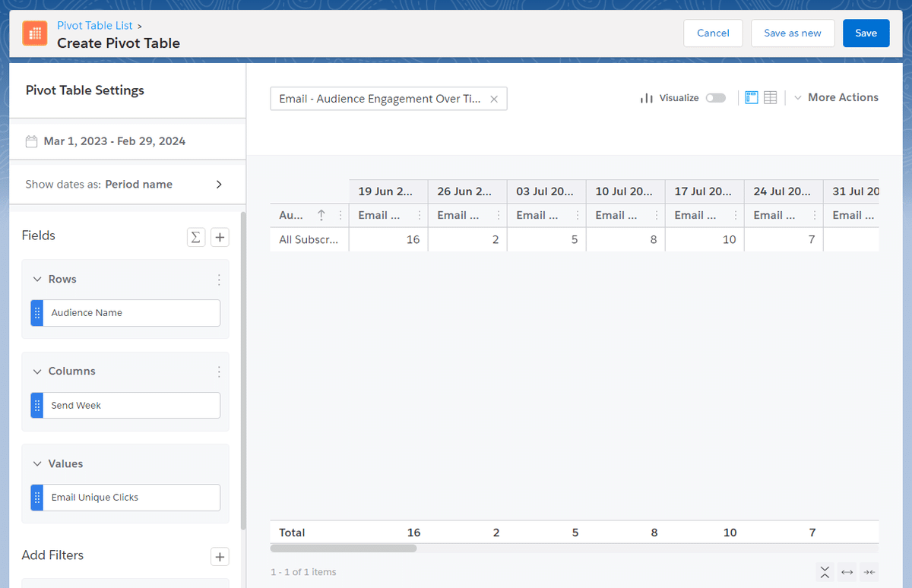Open the Pivot Table List breadcrumb link
The width and height of the screenshot is (912, 588).
point(95,26)
